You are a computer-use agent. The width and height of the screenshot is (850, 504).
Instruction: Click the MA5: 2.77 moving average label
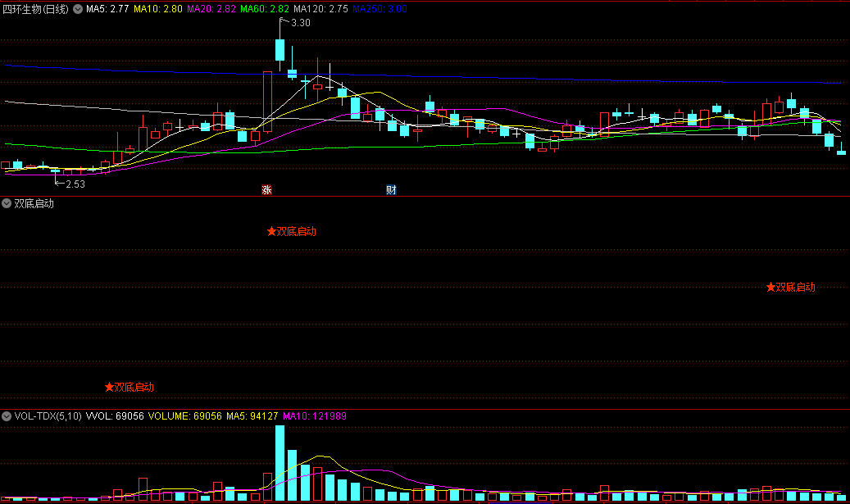[107, 9]
